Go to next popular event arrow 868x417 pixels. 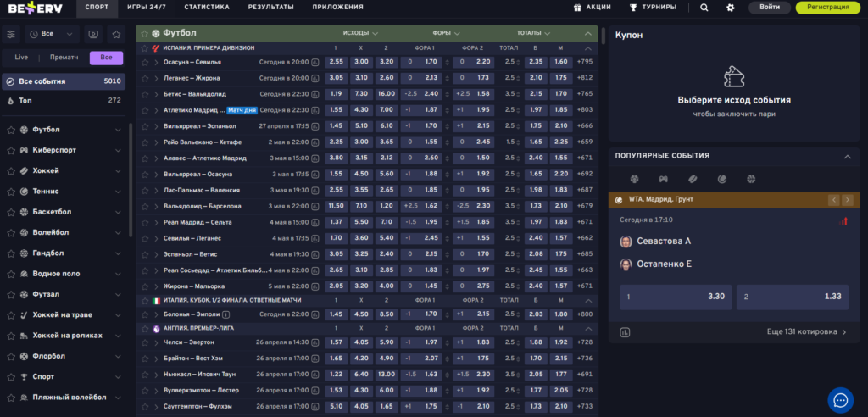[847, 199]
